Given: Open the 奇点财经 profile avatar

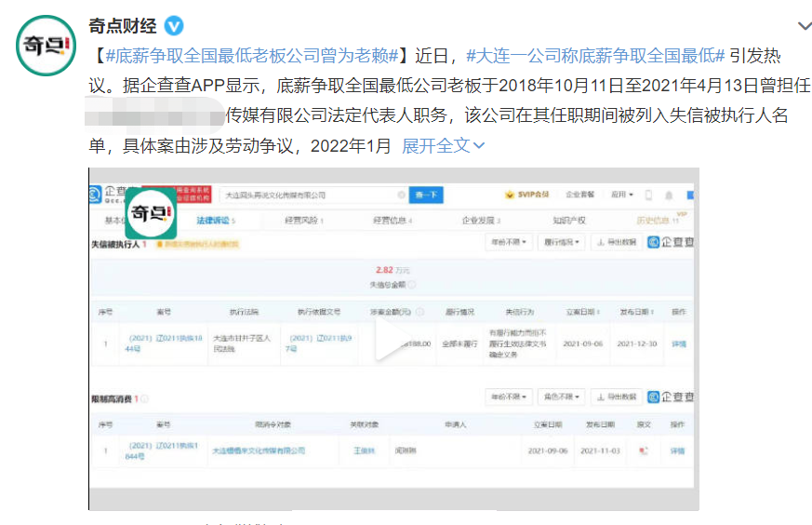Looking at the screenshot, I should pyautogui.click(x=47, y=46).
